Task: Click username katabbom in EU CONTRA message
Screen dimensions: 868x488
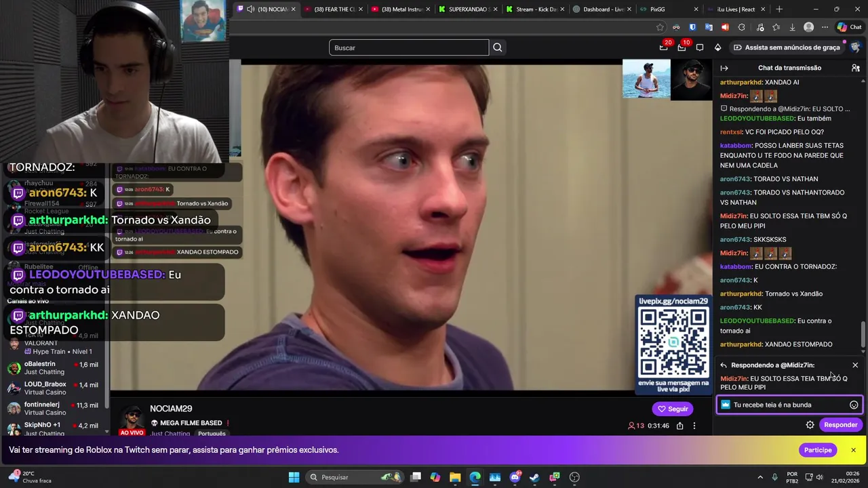Action: [x=734, y=267]
